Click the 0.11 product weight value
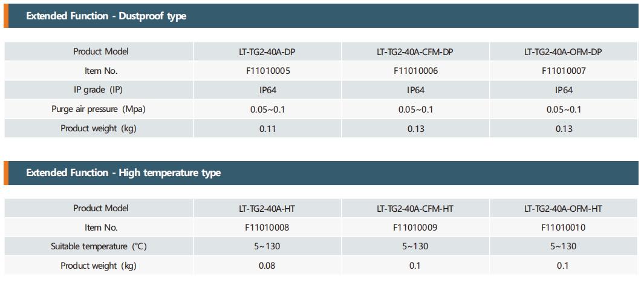Image resolution: width=644 pixels, height=282 pixels. coord(267,129)
